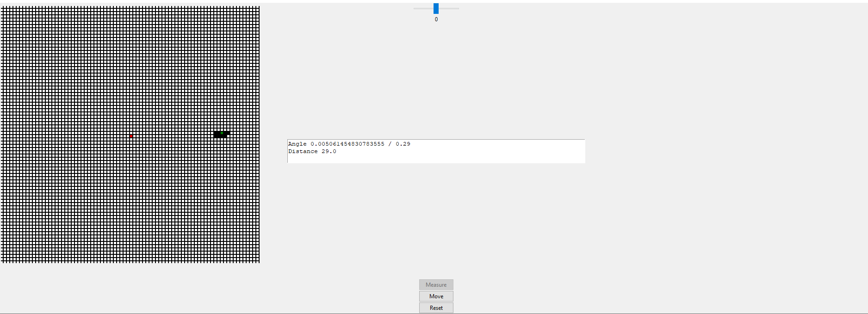
Task: Grab the blue slider handle
Action: (436, 8)
